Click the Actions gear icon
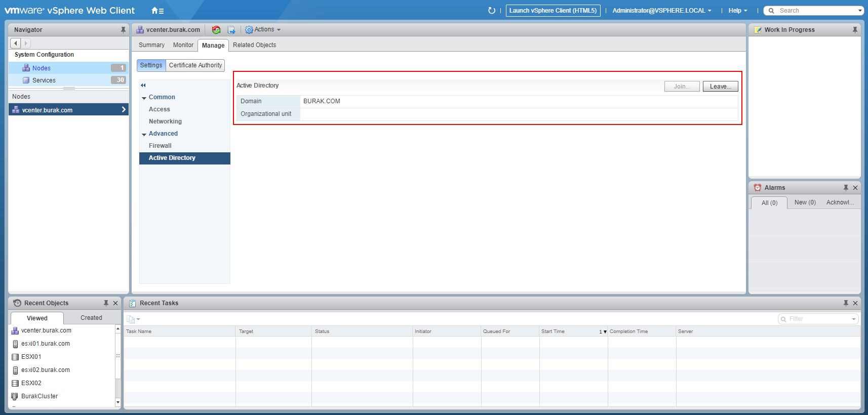The height and width of the screenshot is (415, 868). pyautogui.click(x=249, y=30)
